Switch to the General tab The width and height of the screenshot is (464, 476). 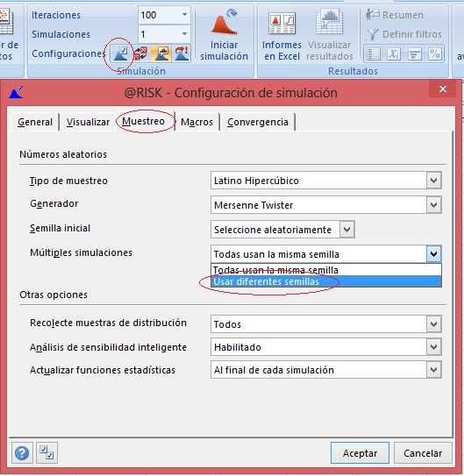point(35,122)
